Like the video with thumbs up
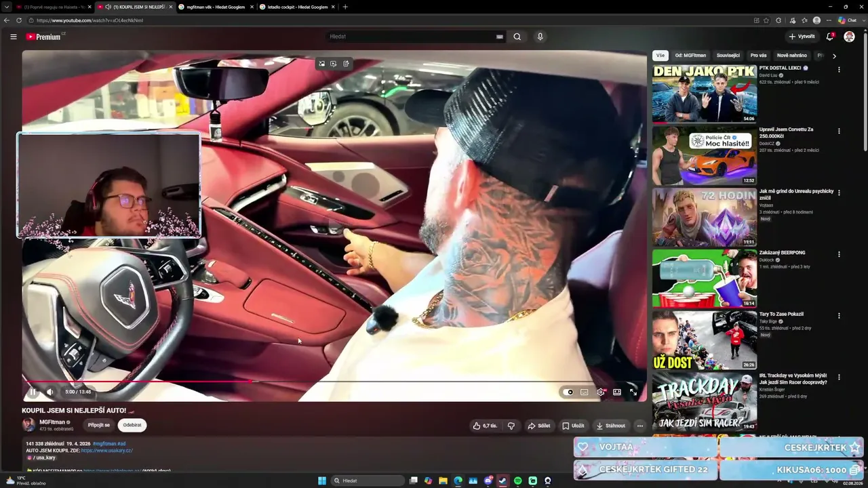Image resolution: width=868 pixels, height=488 pixels. [486, 426]
